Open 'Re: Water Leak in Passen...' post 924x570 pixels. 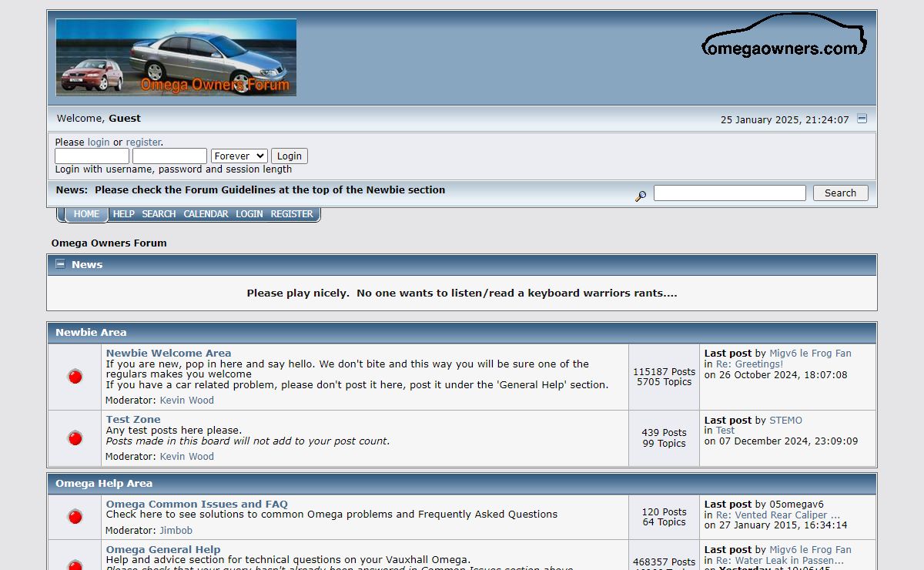point(780,561)
